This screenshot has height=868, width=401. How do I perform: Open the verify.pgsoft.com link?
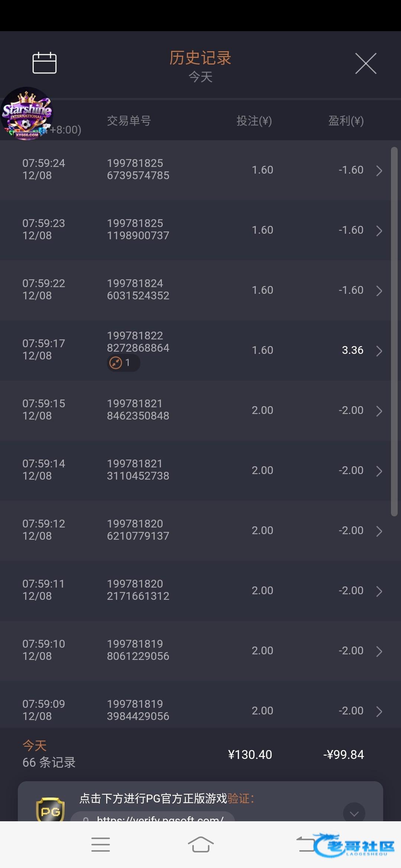coord(160,818)
